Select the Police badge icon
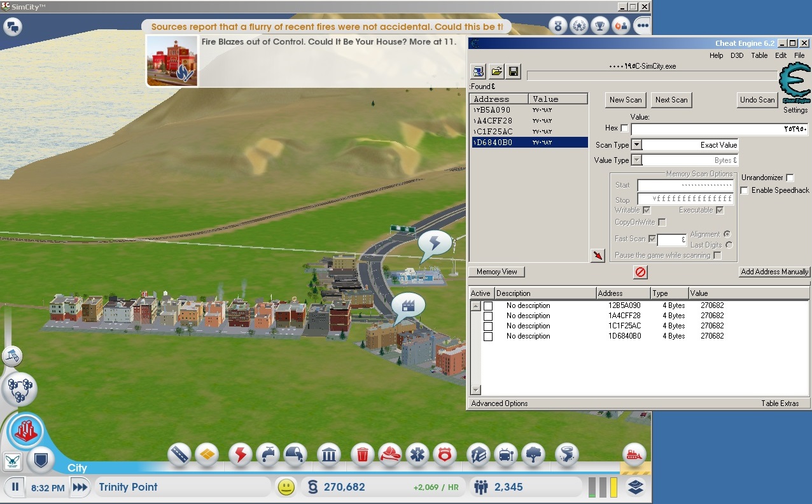The width and height of the screenshot is (812, 504). (444, 454)
